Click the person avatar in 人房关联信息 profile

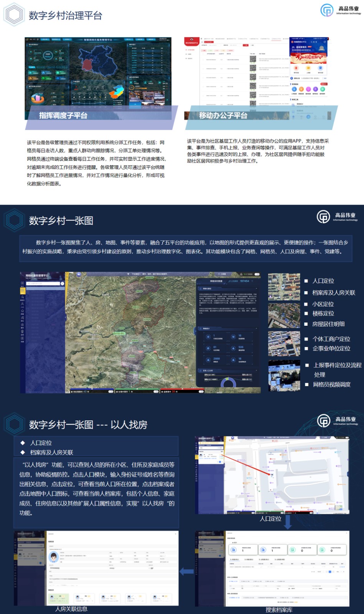point(53,558)
